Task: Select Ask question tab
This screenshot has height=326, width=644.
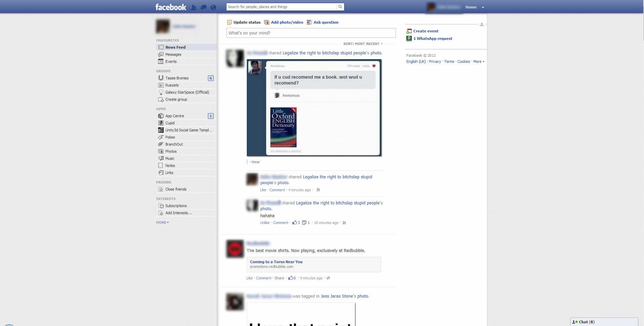Action: (323, 22)
